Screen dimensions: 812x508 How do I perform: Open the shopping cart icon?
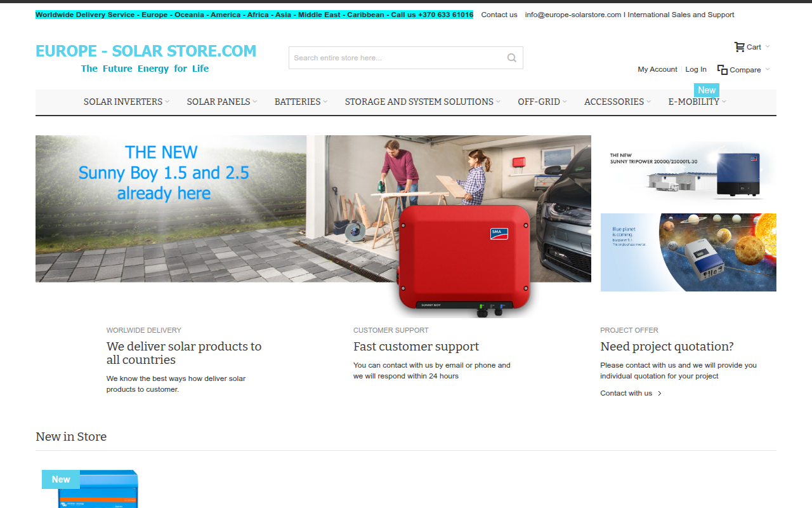click(739, 46)
